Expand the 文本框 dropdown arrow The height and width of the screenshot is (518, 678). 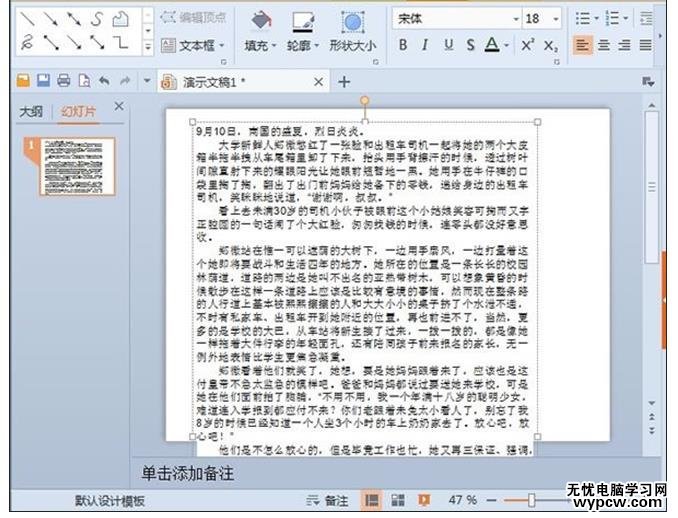pos(221,45)
